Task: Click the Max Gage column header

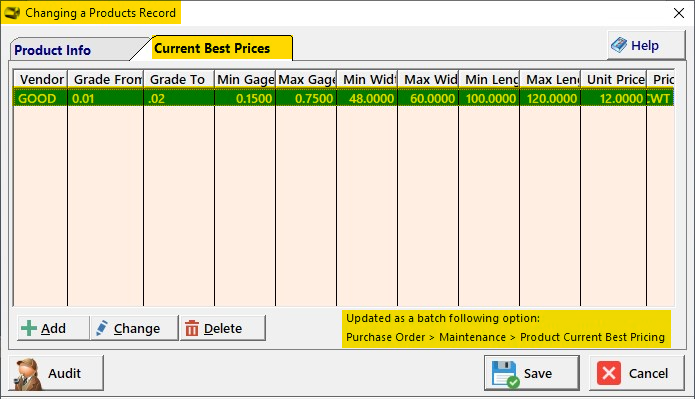Action: tap(306, 79)
